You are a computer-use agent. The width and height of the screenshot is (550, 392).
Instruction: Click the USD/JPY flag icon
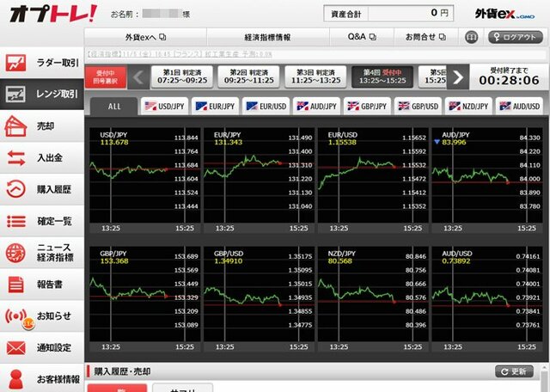pos(150,106)
